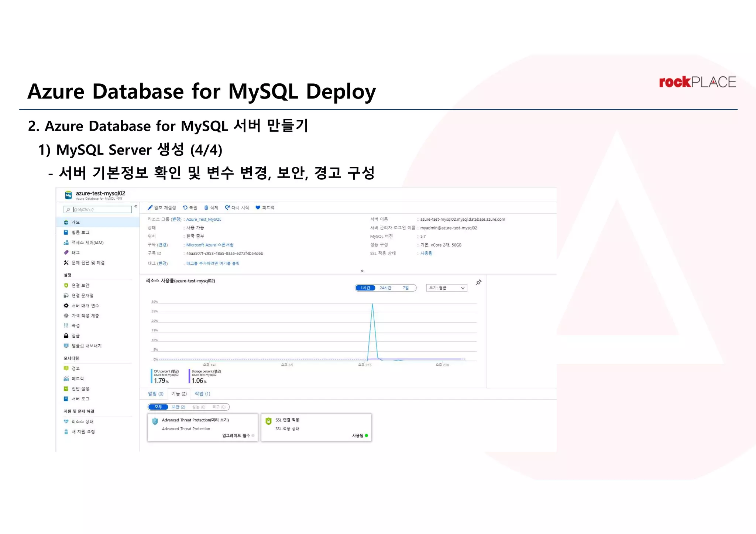
Task: Switch chart range to 24시간
Action: (x=385, y=288)
